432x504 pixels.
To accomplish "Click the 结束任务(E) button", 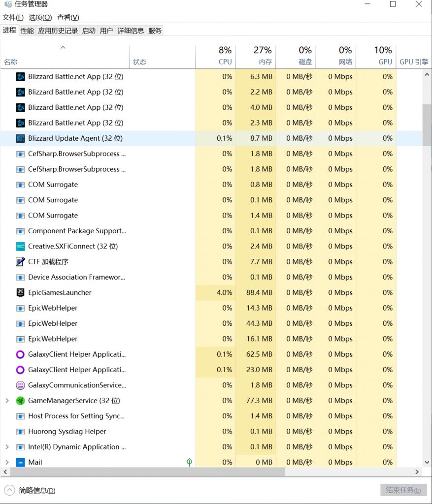I will click(403, 490).
